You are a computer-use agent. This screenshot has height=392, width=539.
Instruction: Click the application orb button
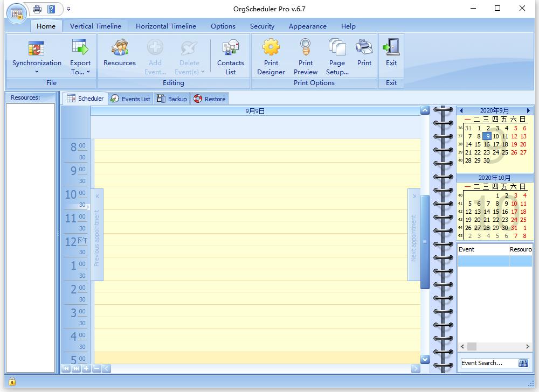pos(17,13)
